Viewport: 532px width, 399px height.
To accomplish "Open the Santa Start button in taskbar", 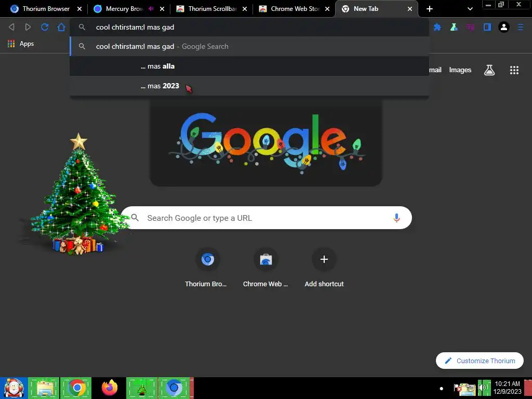I will tap(14, 388).
